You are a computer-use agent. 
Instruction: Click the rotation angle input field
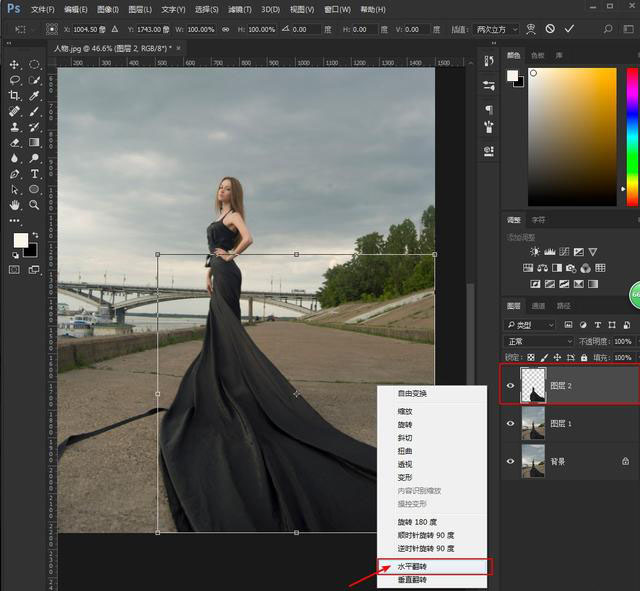click(305, 29)
